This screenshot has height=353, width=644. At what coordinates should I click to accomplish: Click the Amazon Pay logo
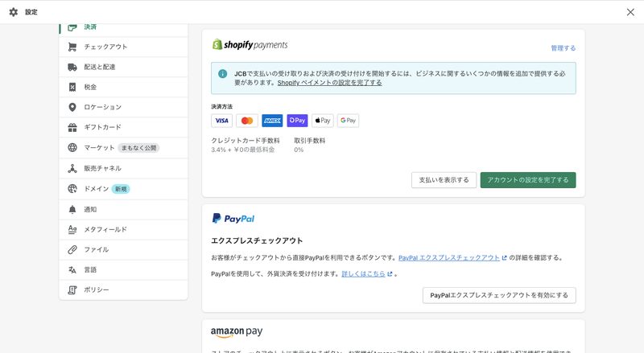(237, 332)
